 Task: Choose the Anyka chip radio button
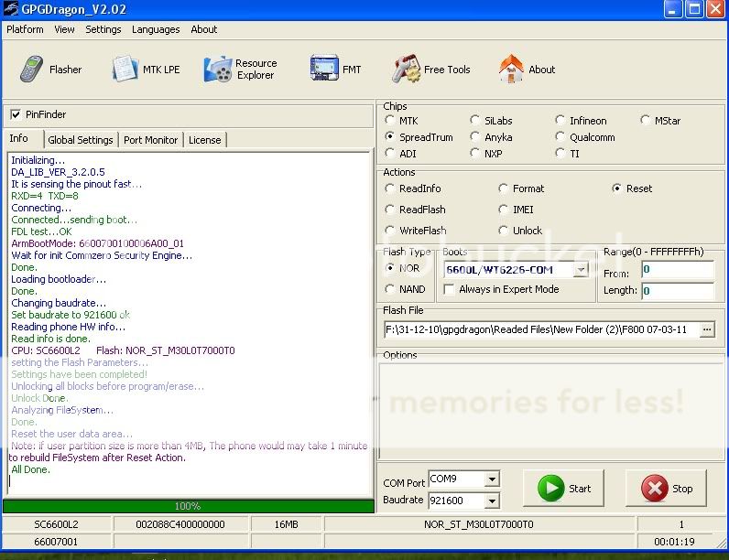(474, 137)
